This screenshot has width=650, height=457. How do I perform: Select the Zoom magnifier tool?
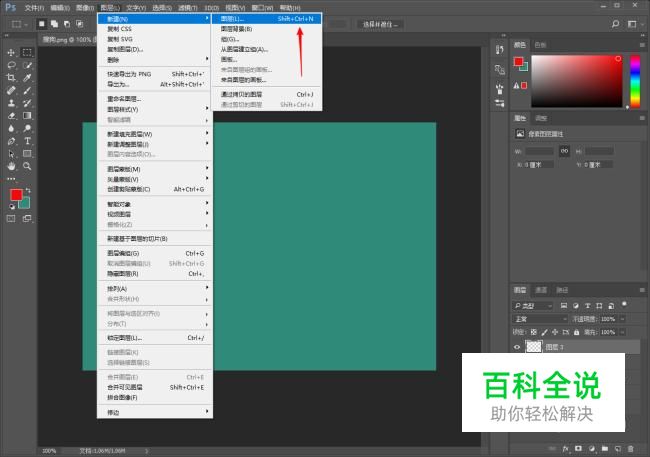point(27,167)
